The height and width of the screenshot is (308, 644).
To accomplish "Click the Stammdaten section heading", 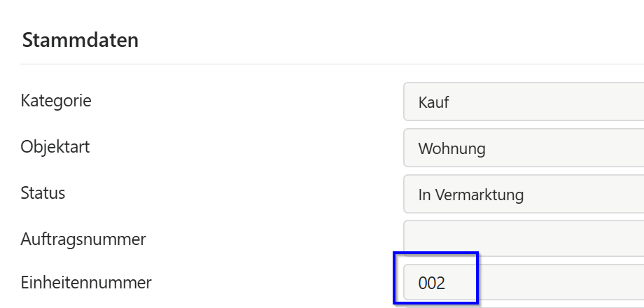I will click(80, 40).
